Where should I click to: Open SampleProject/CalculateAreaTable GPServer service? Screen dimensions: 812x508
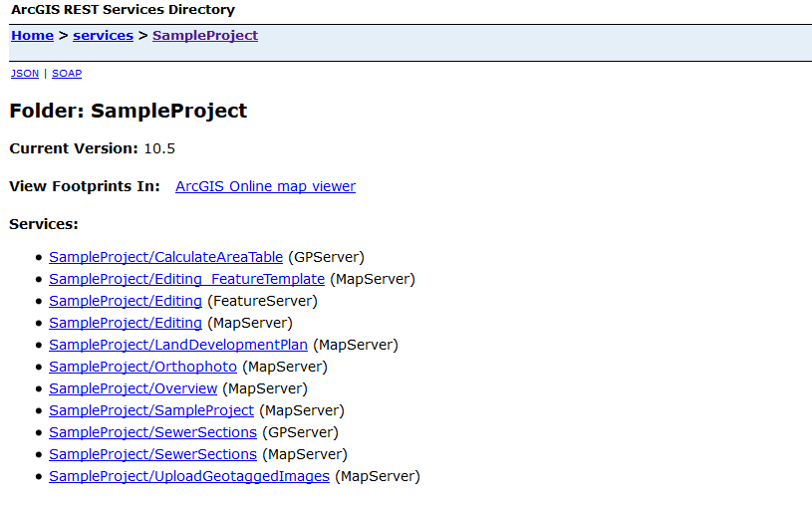click(x=165, y=257)
